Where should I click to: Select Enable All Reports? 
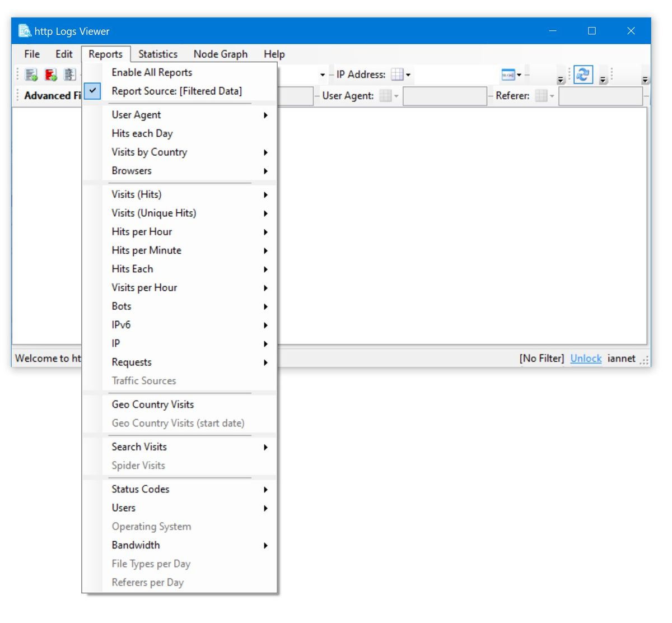click(x=152, y=72)
